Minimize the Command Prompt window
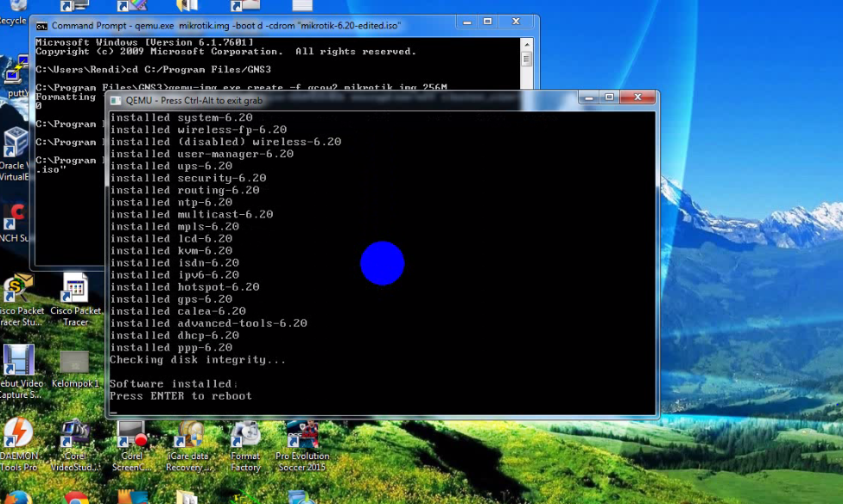Image resolution: width=843 pixels, height=504 pixels. [466, 22]
